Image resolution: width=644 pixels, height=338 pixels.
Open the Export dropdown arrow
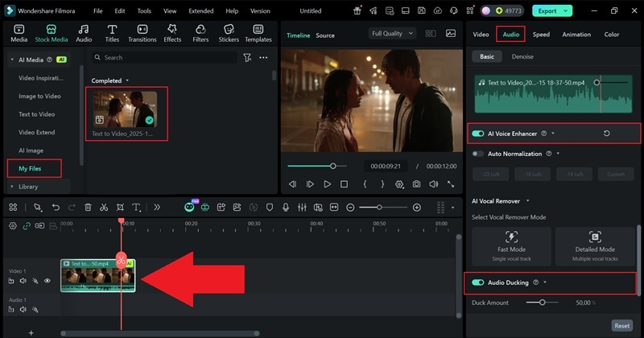[x=566, y=11]
